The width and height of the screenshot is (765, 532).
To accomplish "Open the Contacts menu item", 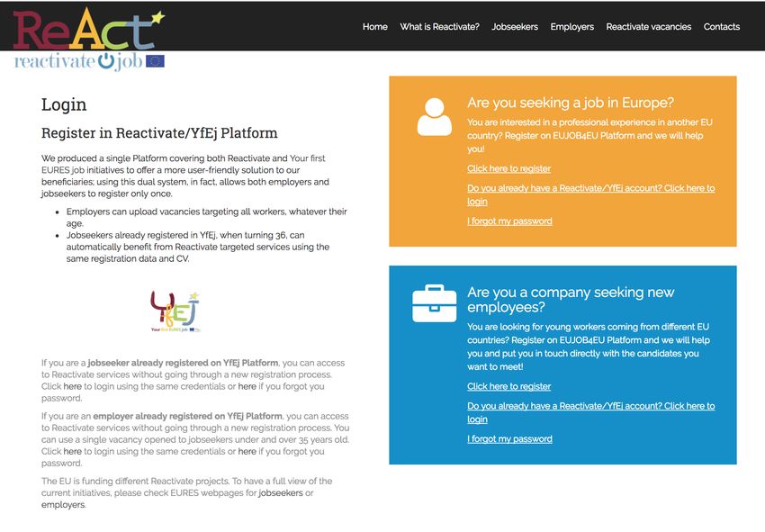I will pyautogui.click(x=722, y=27).
